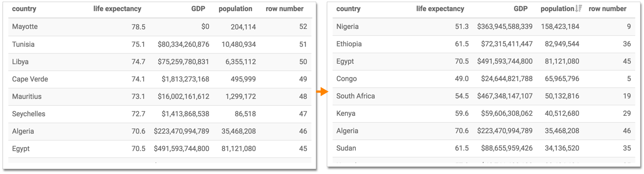Click row number header in right table
Viewport: 644px width, 174px height.
pos(607,9)
